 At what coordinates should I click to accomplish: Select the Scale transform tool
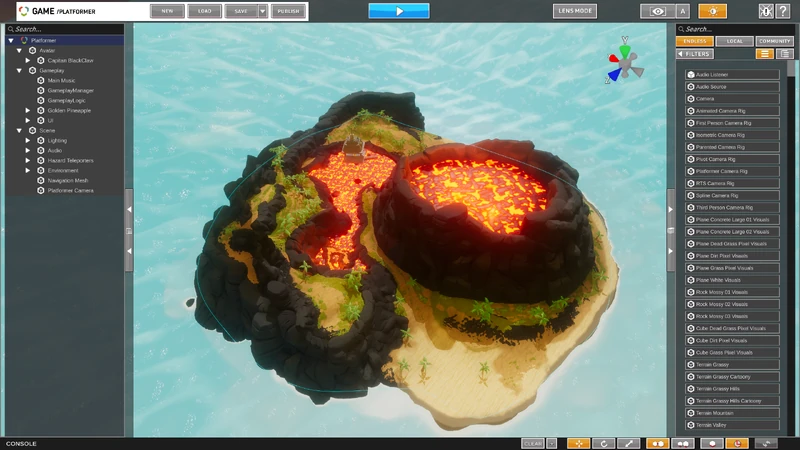629,443
